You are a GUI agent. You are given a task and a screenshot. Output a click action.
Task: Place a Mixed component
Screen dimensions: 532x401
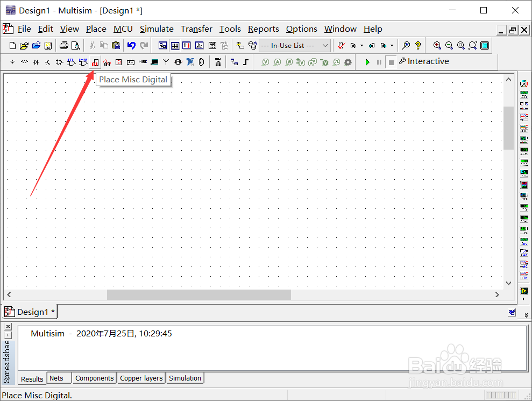[107, 62]
